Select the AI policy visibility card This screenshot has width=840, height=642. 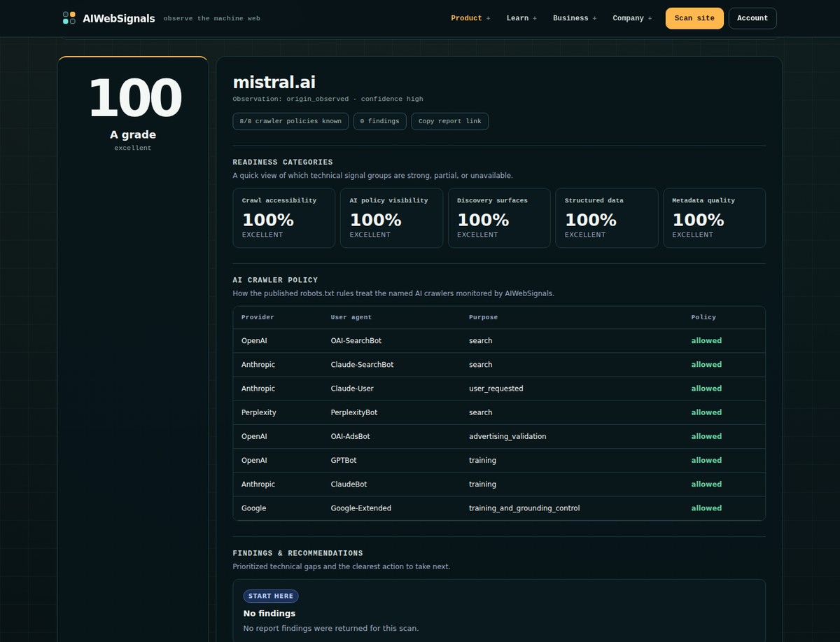pyautogui.click(x=391, y=218)
